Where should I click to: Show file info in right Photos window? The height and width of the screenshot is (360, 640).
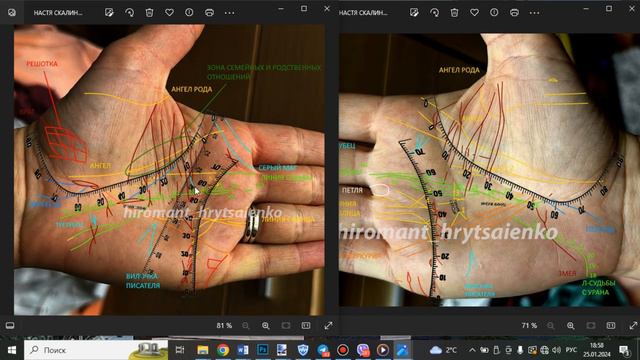coord(494,13)
